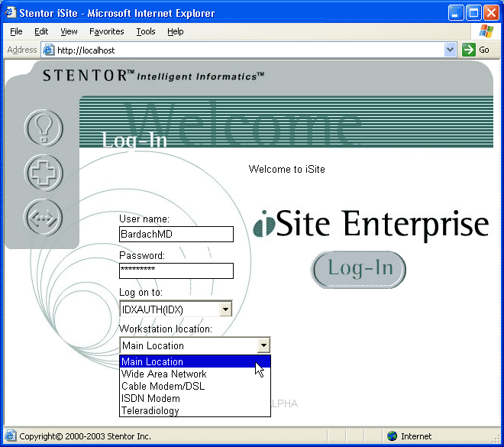Image resolution: width=504 pixels, height=447 pixels.
Task: Pick Cable Modem/DSL from location list
Action: coord(163,386)
